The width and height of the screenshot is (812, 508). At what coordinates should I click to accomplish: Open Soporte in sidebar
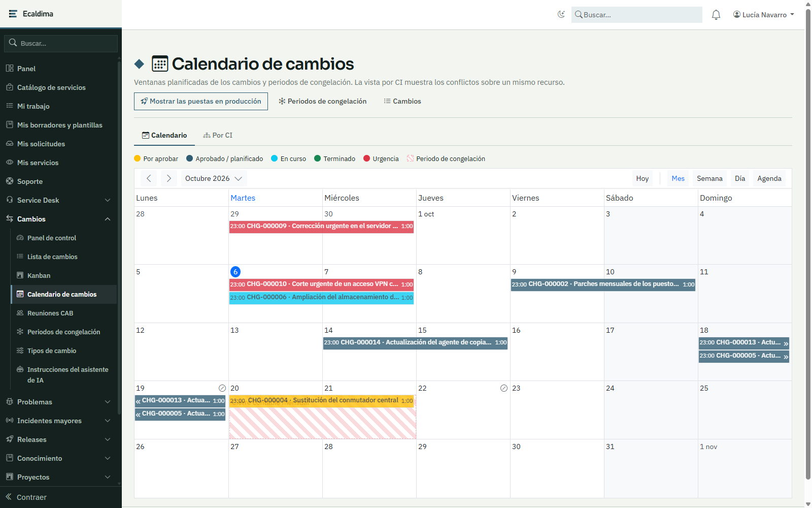[61, 181]
